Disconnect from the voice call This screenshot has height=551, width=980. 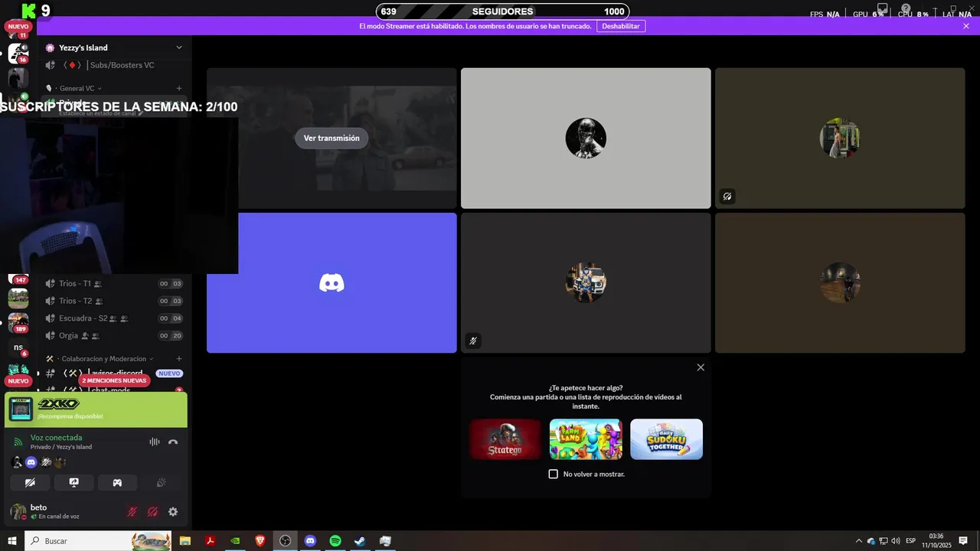point(173,442)
